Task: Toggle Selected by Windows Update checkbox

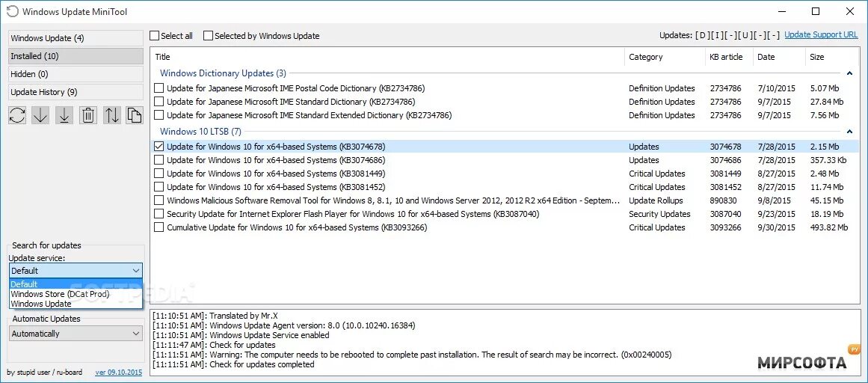Action: click(x=208, y=35)
